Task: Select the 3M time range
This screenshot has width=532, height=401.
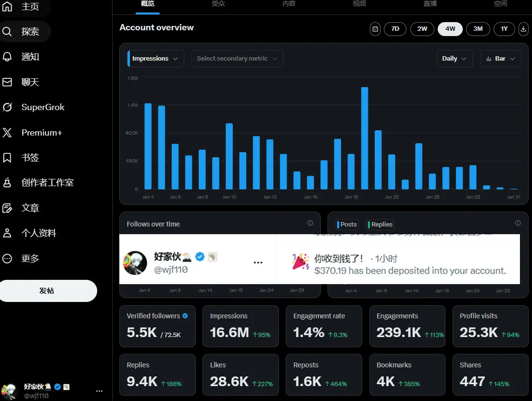Action: (x=478, y=29)
